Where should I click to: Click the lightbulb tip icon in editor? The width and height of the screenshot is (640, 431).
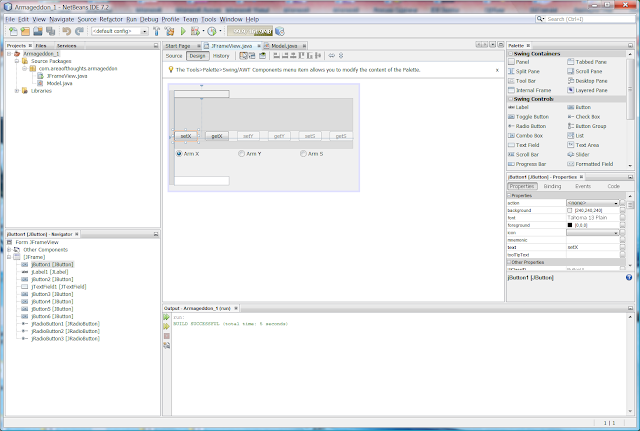click(171, 70)
